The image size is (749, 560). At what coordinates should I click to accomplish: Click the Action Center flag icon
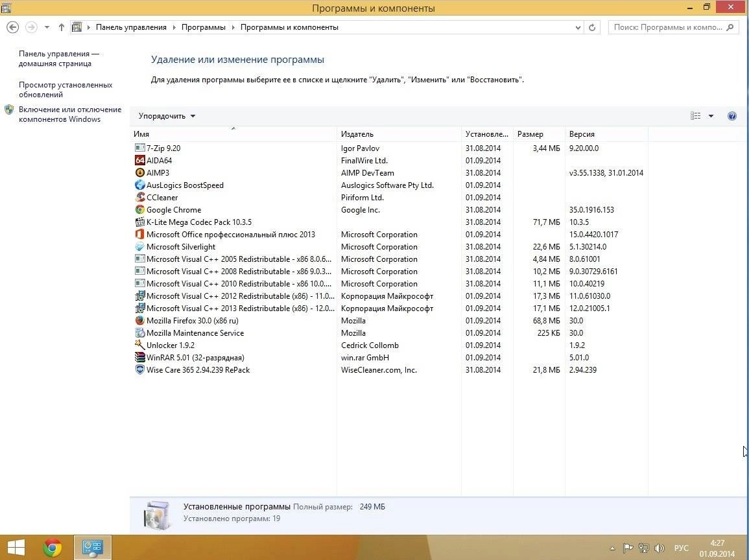tap(628, 548)
